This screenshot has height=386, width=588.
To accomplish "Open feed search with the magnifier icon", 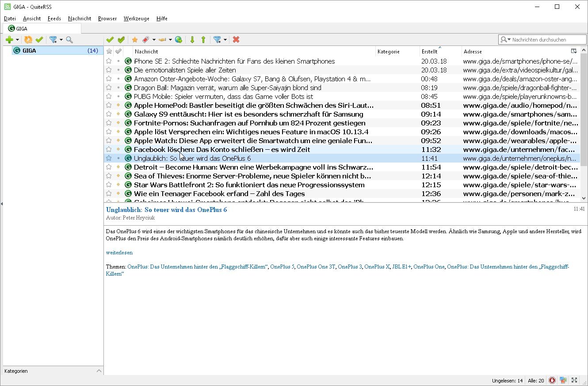I will 69,39.
